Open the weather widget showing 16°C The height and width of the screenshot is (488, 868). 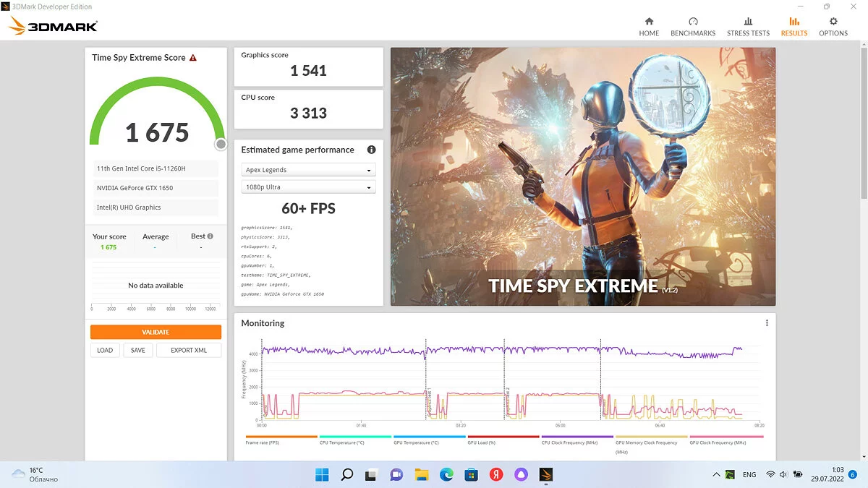pos(35,474)
